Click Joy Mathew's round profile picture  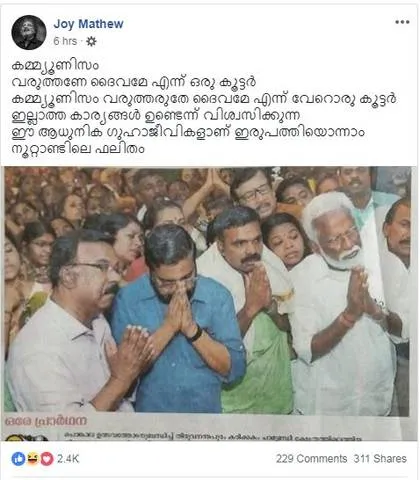coord(29,32)
